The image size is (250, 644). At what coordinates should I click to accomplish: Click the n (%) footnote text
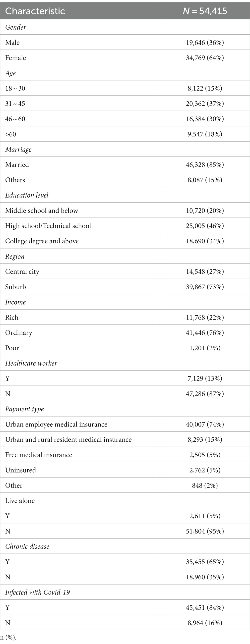[8, 638]
